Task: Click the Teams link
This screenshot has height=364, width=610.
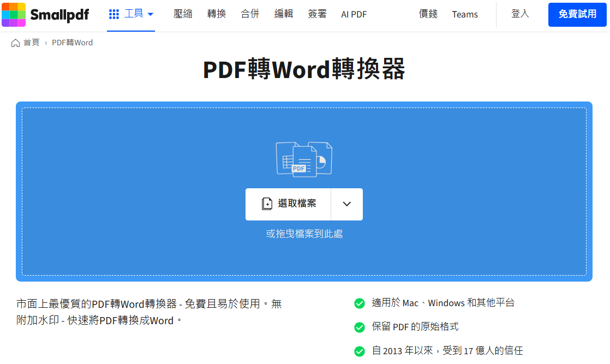Action: point(464,14)
